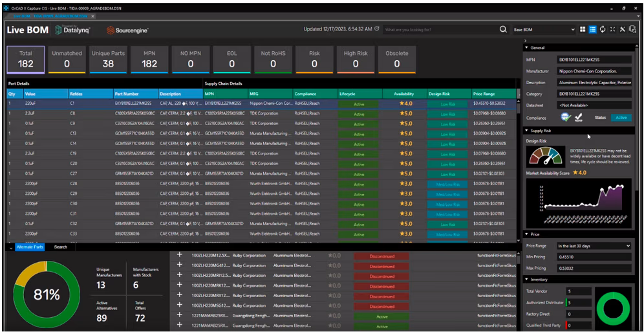Collapse the Price section
644x332 pixels.
[527, 234]
